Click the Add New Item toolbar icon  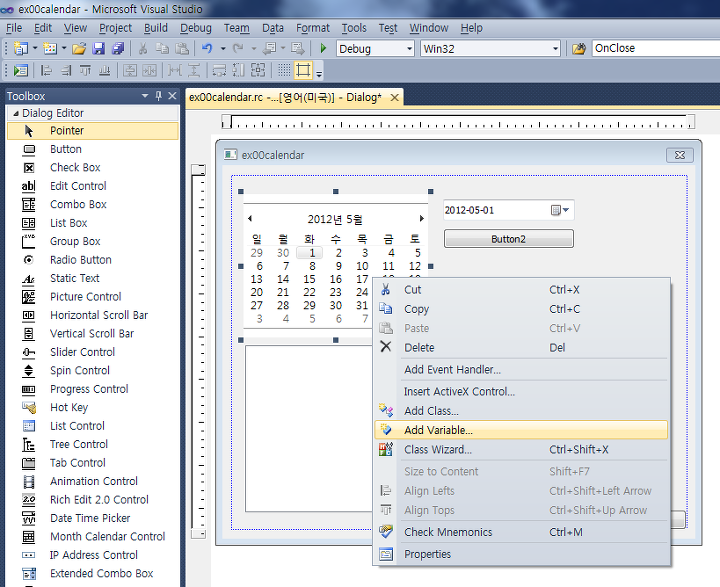point(50,48)
